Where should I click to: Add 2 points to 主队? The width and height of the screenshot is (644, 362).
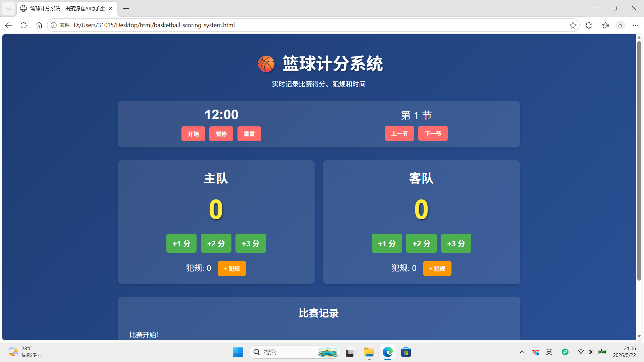pyautogui.click(x=216, y=243)
